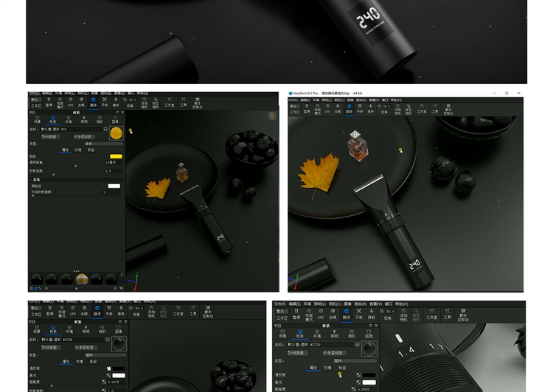The height and width of the screenshot is (392, 553).
Task: Select Pan (平移) tool in yellow-material window
Action: 105,102
